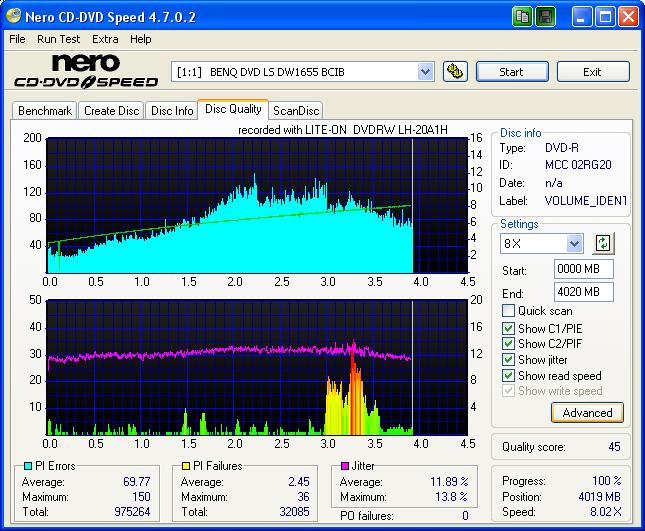Viewport: 645px width, 531px height.
Task: Click the disc ID MCC 02RG20
Action: (578, 165)
